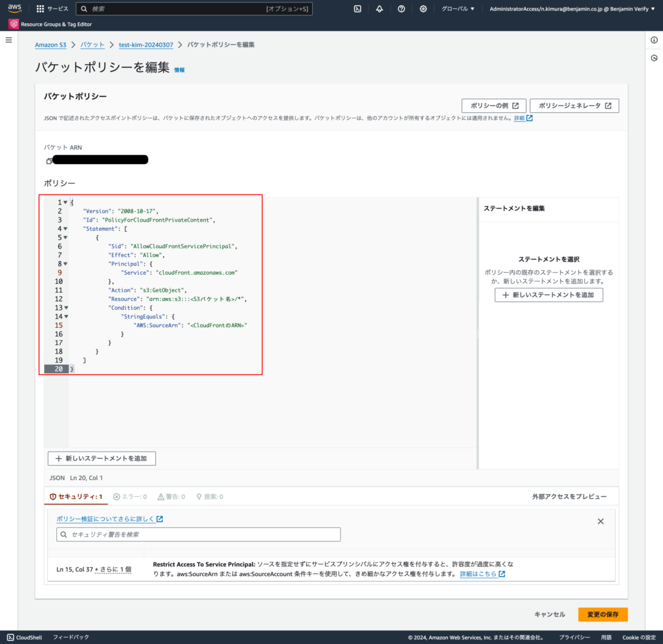Open 詳細 link in policy description
This screenshot has width=663, height=644.
tap(523, 118)
